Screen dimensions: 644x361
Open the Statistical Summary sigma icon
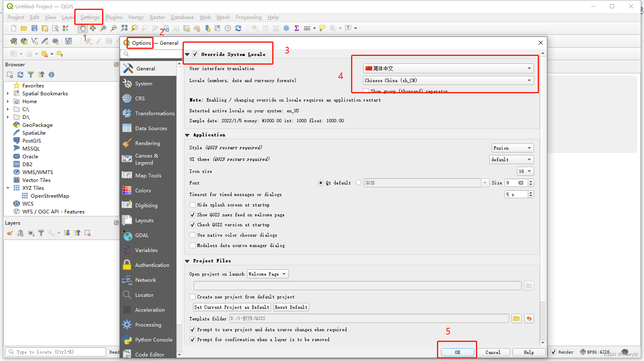[x=297, y=28]
